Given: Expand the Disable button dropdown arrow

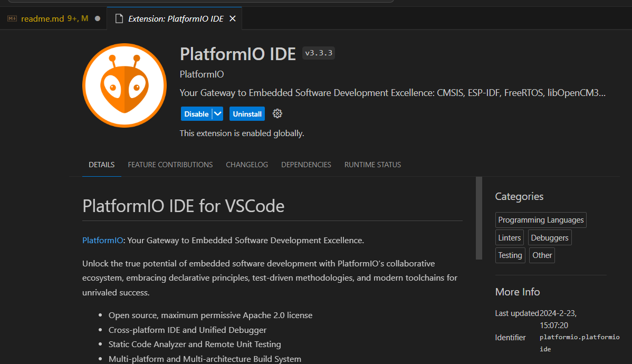Looking at the screenshot, I should pos(218,113).
